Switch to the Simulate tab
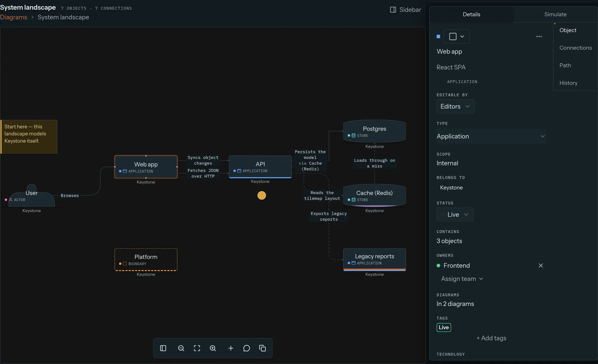The width and height of the screenshot is (598, 364). click(555, 15)
